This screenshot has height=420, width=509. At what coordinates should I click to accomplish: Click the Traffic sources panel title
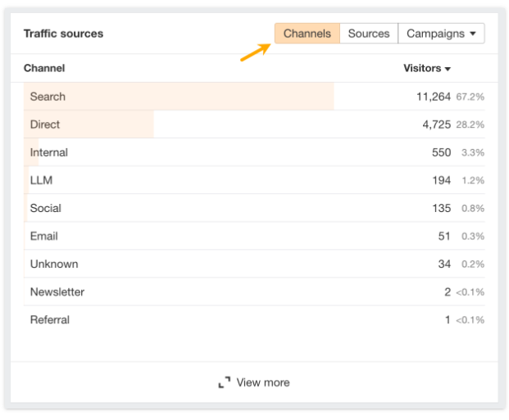pyautogui.click(x=63, y=34)
